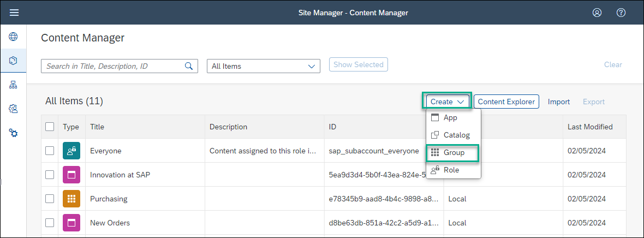
Task: Check the Innovation at SAP row checkbox
Action: pyautogui.click(x=50, y=175)
